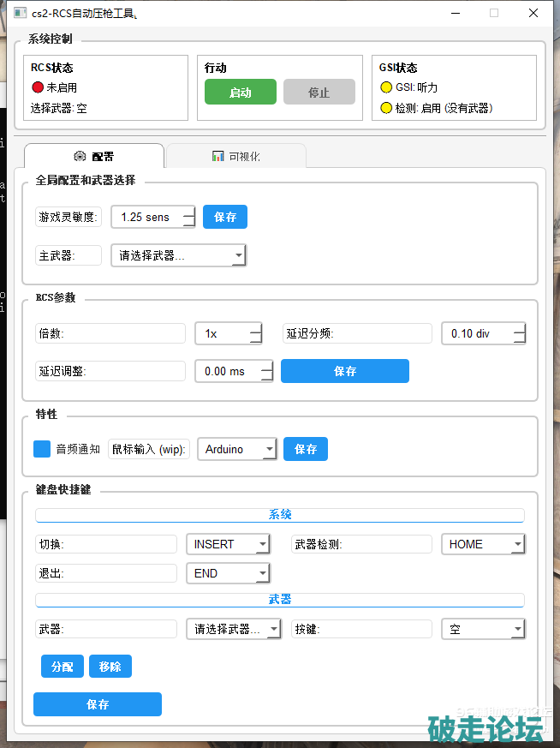The width and height of the screenshot is (560, 748).
Task: Click the yellow GSI: 听力 status indicator
Action: (x=385, y=87)
